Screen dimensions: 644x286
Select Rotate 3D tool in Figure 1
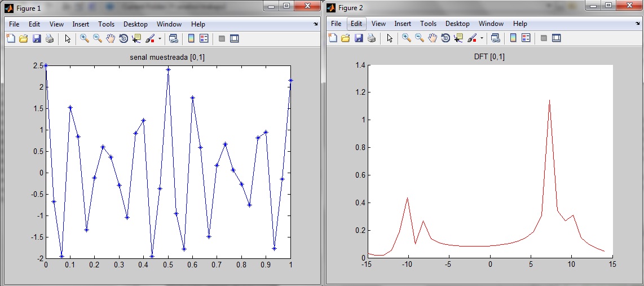pyautogui.click(x=123, y=38)
